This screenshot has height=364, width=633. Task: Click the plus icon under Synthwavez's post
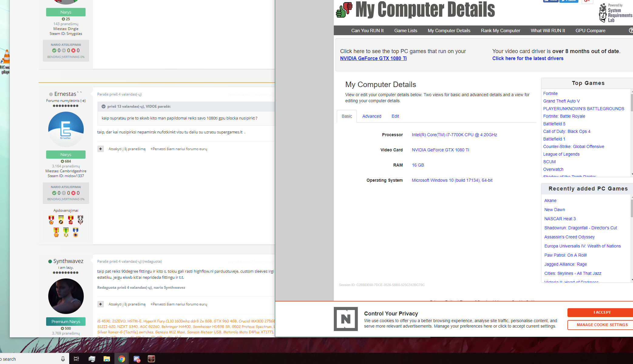[x=100, y=304]
